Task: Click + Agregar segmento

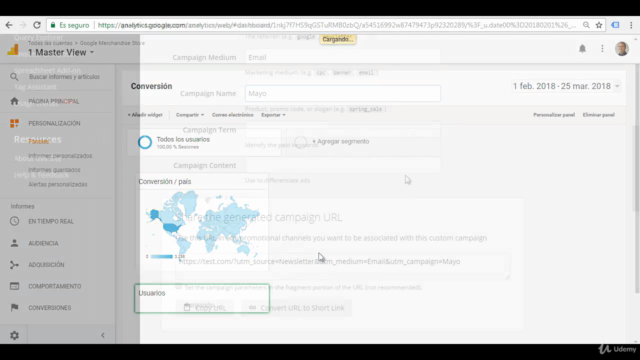Action: pos(340,141)
